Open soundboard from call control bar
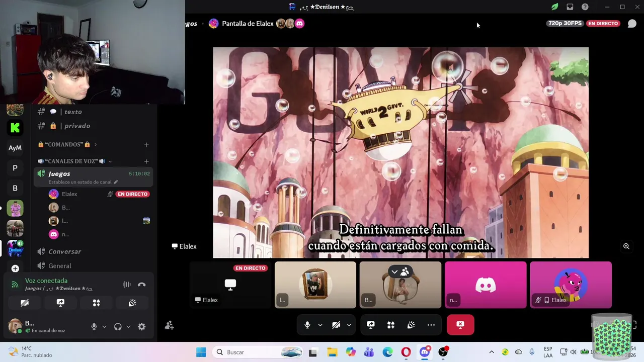Screen dimensions: 644x362 click(411, 325)
